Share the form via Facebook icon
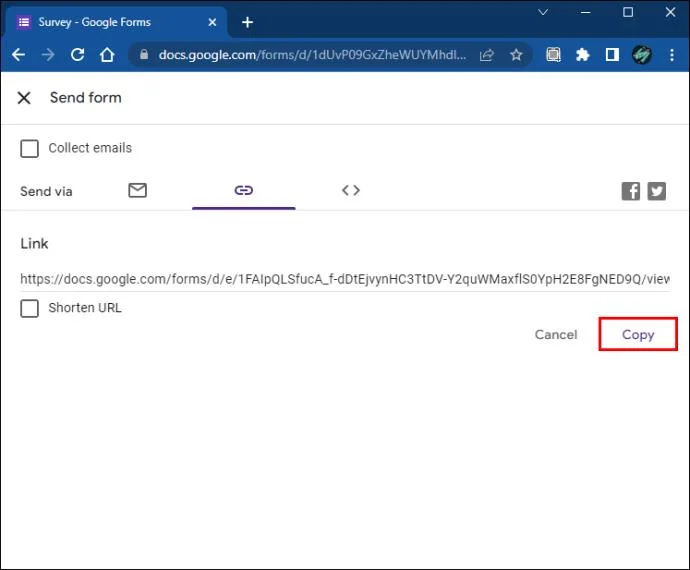The height and width of the screenshot is (570, 690). (x=631, y=191)
